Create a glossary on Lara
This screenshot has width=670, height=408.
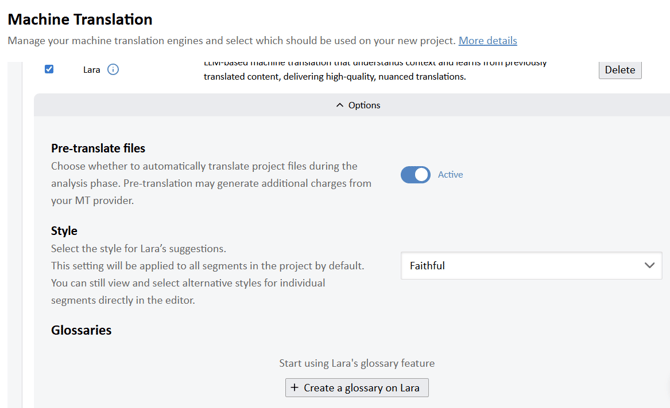(357, 388)
